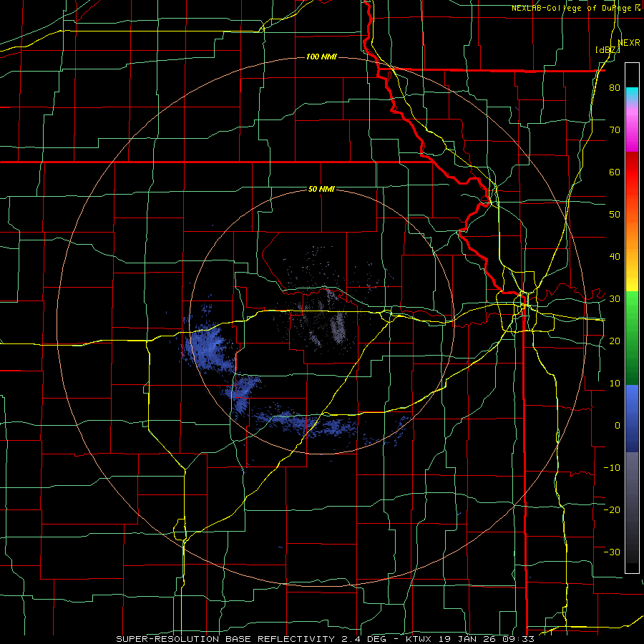Click the green segment of the color bar
This screenshot has height=644, width=644.
632,338
